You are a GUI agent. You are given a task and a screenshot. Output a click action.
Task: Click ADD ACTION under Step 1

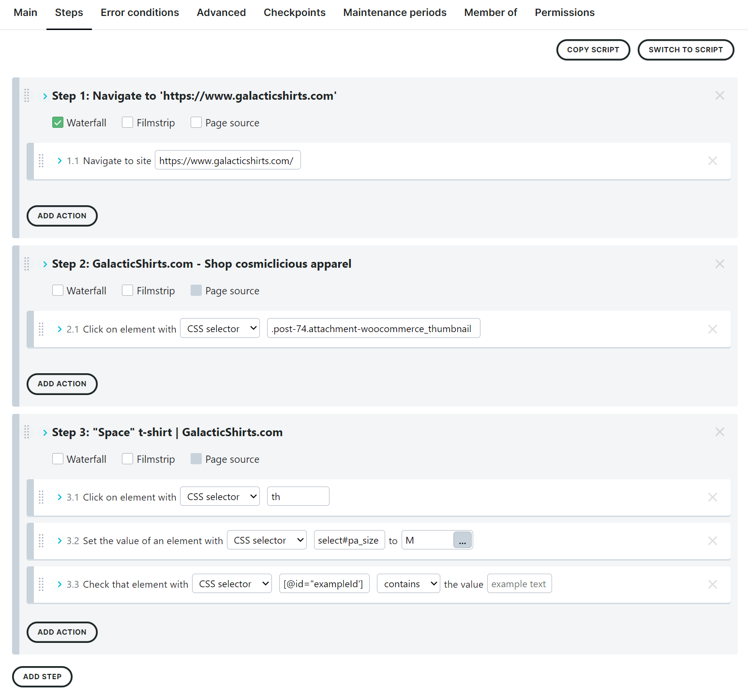coord(62,216)
